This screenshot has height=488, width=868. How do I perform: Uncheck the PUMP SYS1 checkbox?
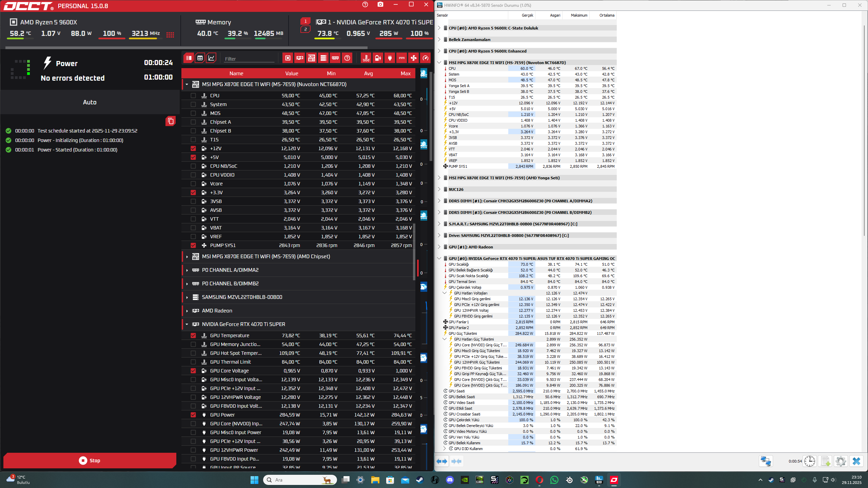tap(193, 245)
